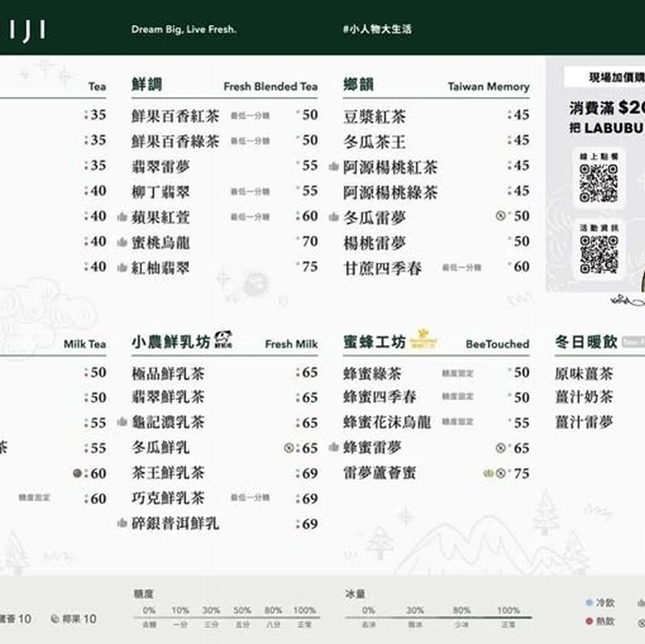Choose 極品鮮乳茶 in Fresh Milk list
Viewport: 645px width, 644px height.
tap(168, 373)
